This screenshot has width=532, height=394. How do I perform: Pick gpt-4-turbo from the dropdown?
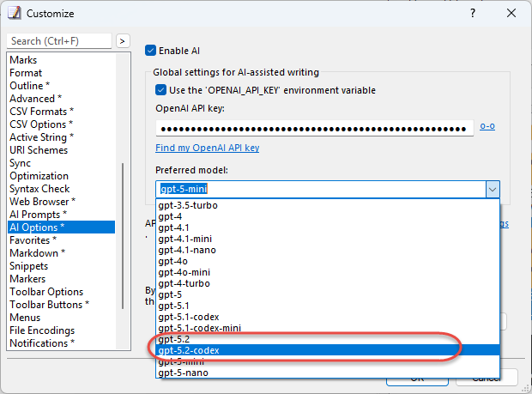[x=328, y=284]
